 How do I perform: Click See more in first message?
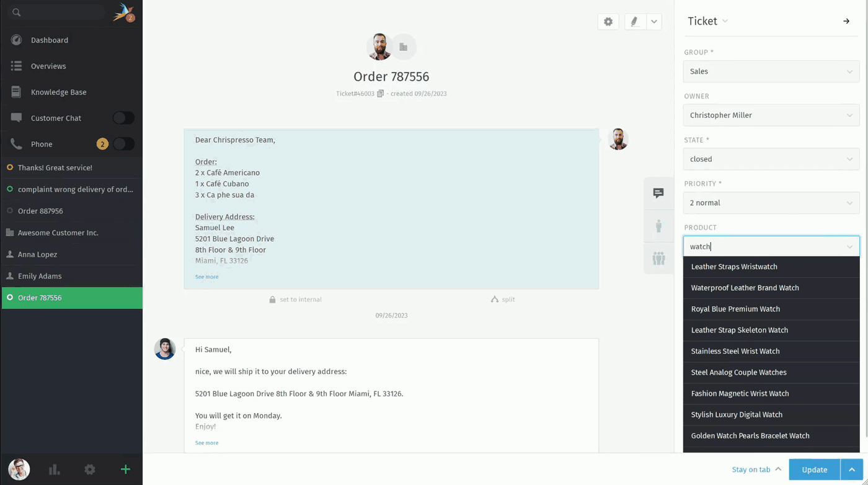pos(206,277)
